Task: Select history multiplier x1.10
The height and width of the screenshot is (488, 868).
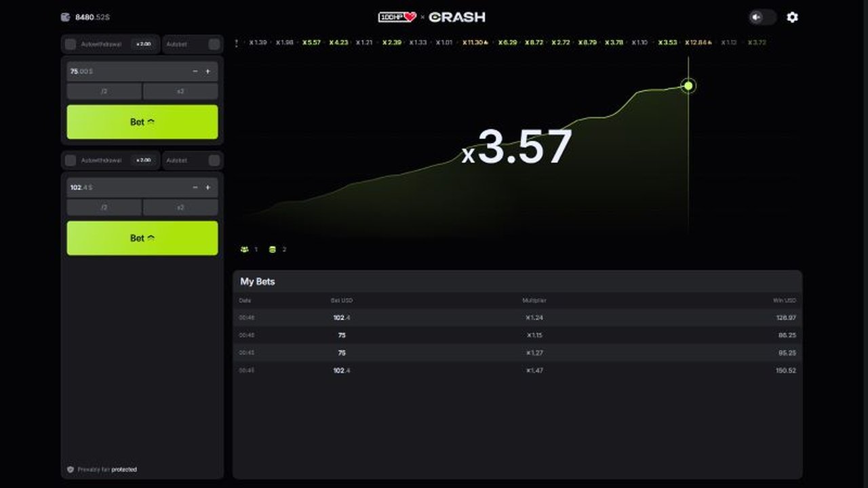Action: point(640,43)
